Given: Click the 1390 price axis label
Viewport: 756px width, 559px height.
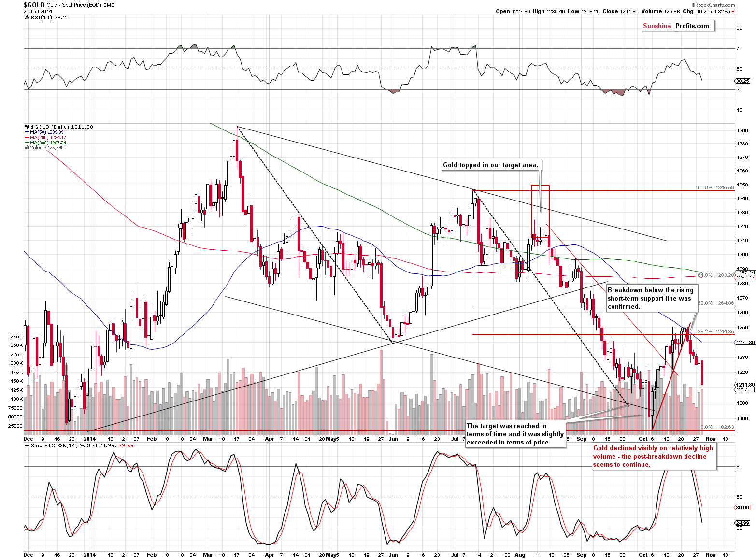Looking at the screenshot, I should coord(742,131).
